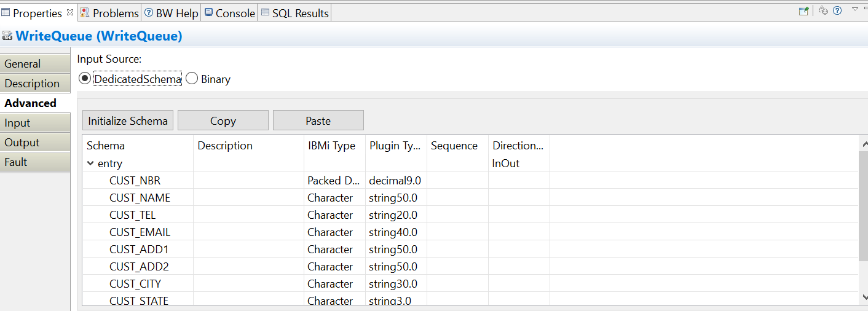Image resolution: width=868 pixels, height=311 pixels.
Task: Click the greyed restore defaults toolbar icon
Action: [823, 10]
